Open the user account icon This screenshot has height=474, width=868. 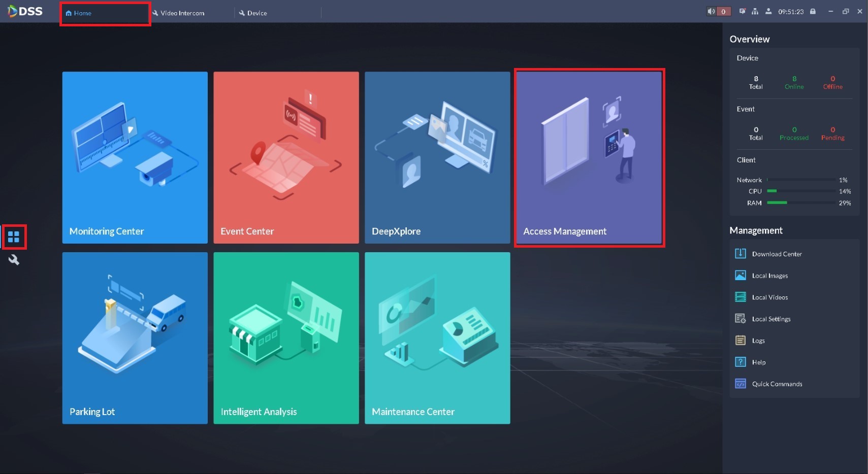[768, 11]
